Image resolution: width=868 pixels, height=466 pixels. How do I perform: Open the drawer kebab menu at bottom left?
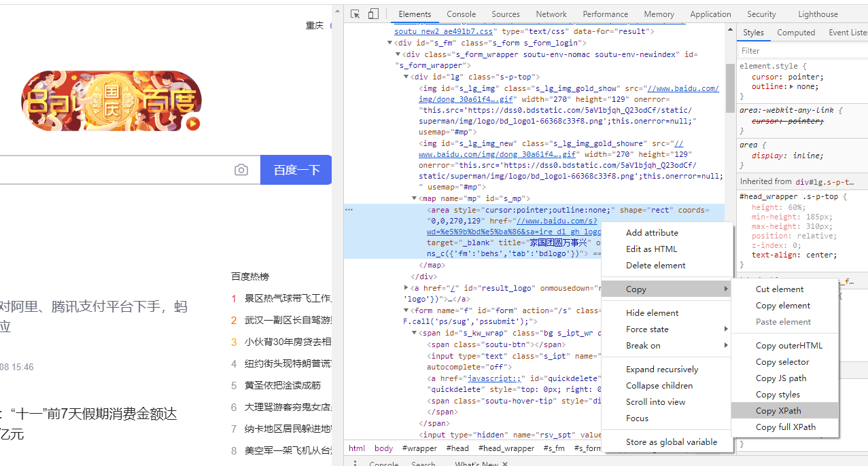(355, 463)
